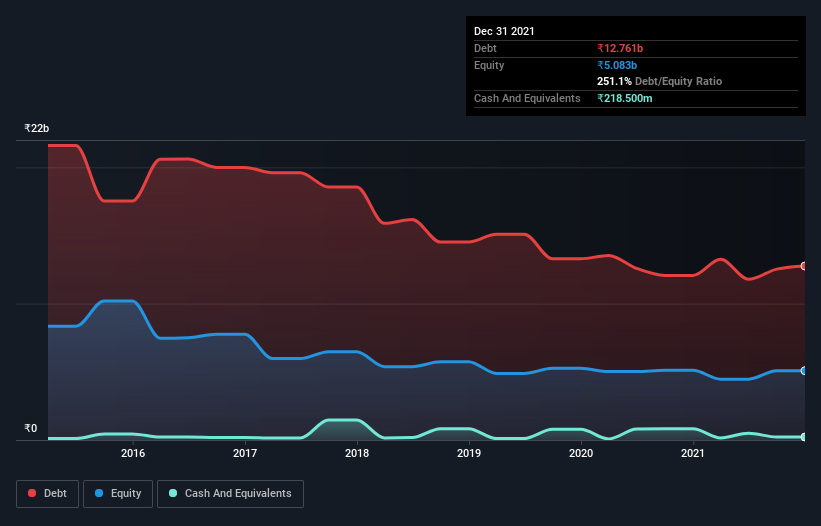The image size is (821, 526).
Task: Click the teal Cash endpoint marker
Action: pyautogui.click(x=804, y=437)
